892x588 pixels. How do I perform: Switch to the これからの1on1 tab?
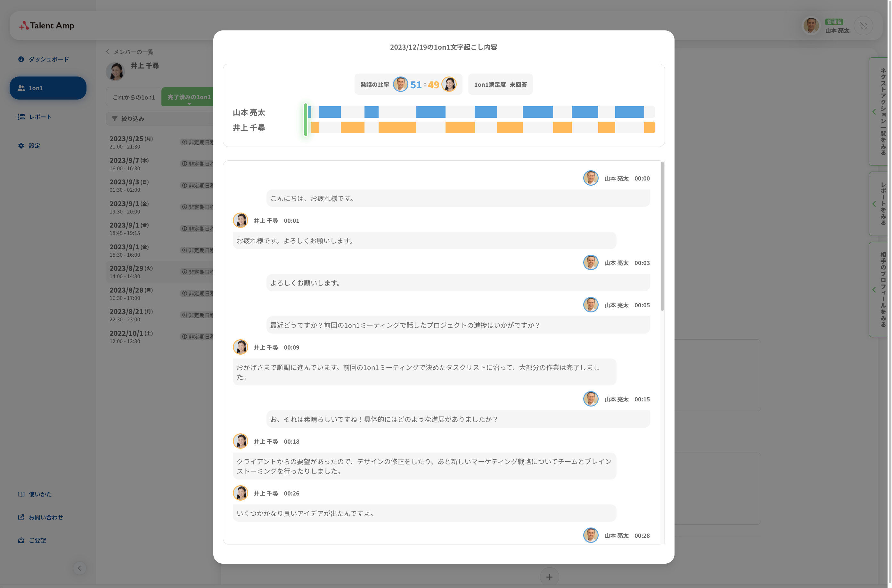[134, 97]
